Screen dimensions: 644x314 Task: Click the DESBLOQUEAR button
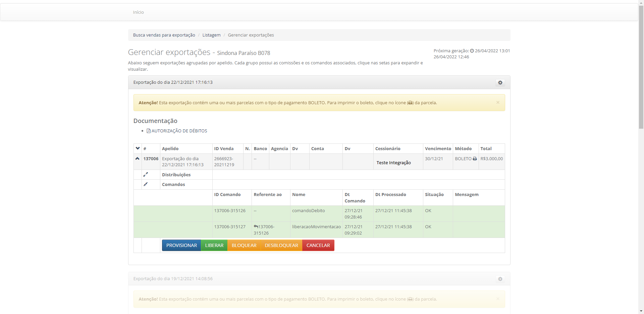(281, 245)
